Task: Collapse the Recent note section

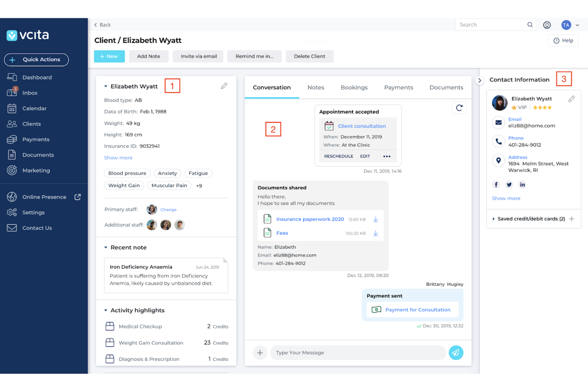Action: point(106,247)
